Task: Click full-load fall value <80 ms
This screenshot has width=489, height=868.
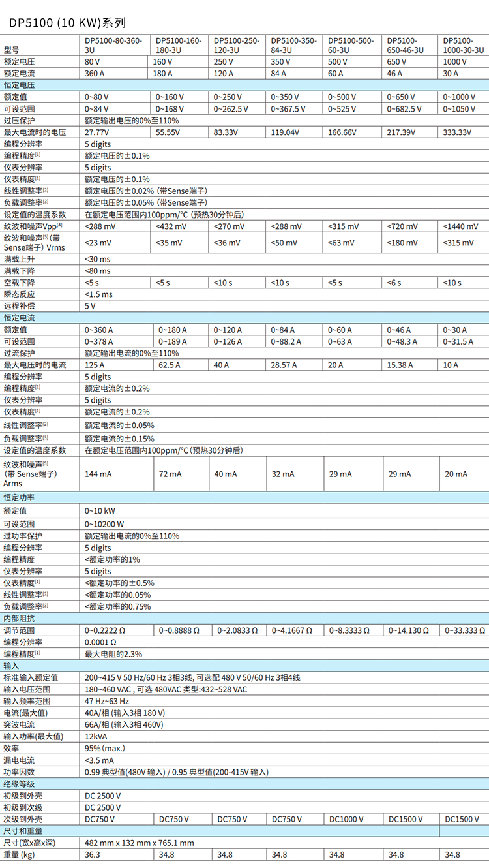Action: [97, 271]
